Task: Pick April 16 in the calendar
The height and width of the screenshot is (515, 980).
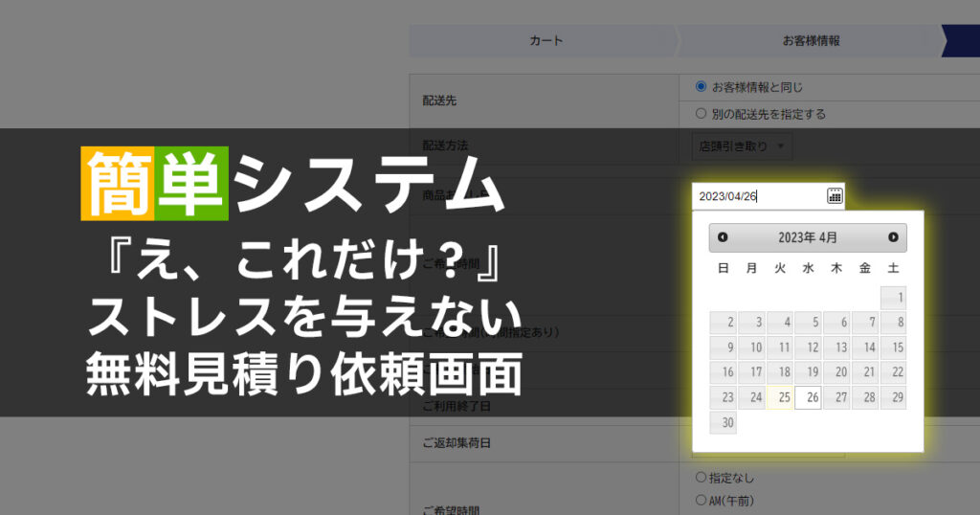Action: pos(724,372)
